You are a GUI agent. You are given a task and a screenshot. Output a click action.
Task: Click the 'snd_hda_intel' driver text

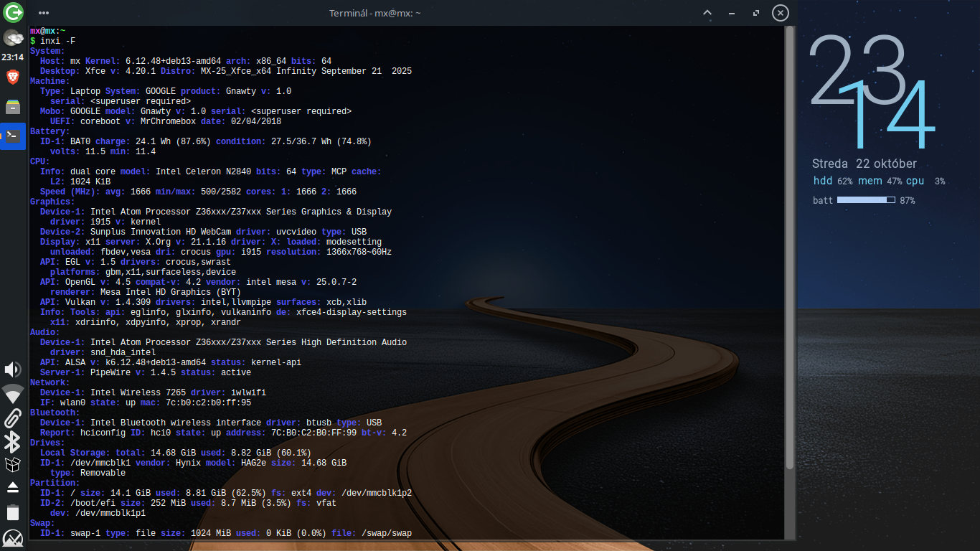coord(123,352)
